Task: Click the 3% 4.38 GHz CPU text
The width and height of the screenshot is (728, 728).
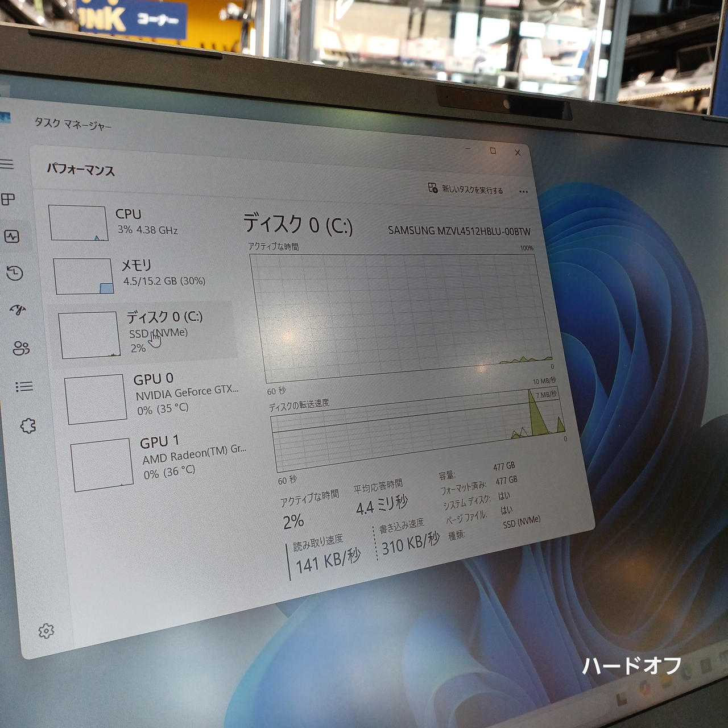Action: click(147, 230)
